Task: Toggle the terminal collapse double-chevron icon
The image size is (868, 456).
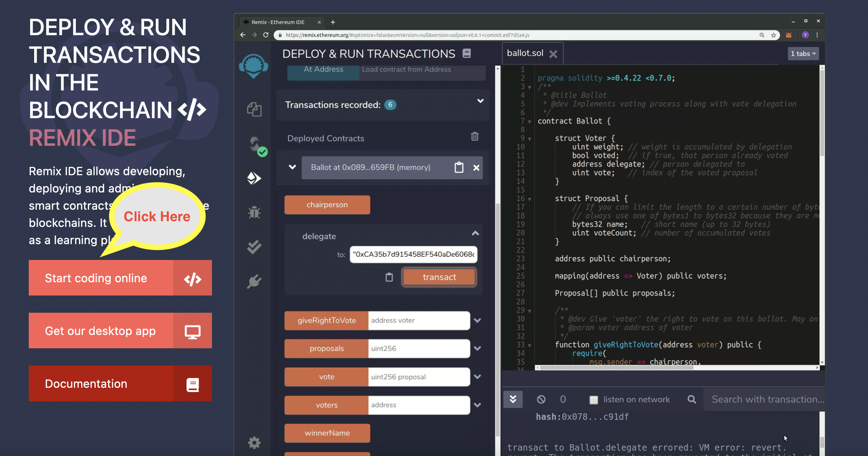Action: 513,399
